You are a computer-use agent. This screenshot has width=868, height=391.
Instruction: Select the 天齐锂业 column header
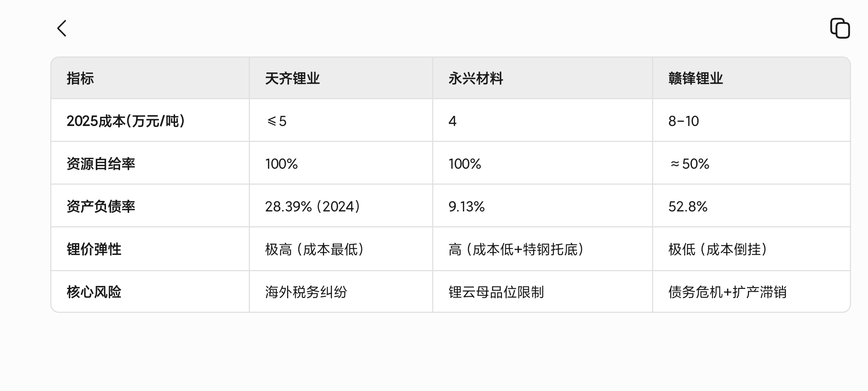[292, 78]
